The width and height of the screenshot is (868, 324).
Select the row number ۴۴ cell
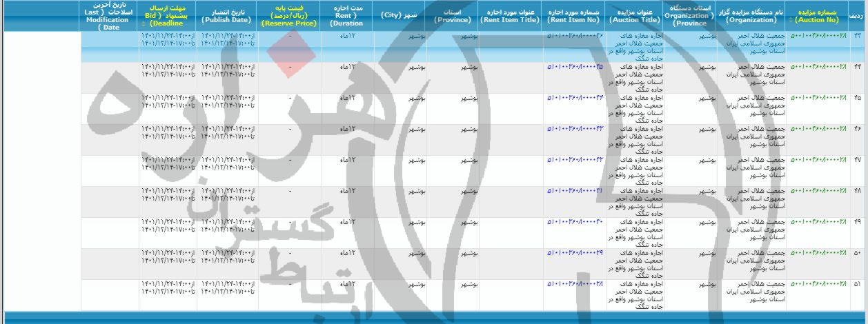[x=858, y=78]
